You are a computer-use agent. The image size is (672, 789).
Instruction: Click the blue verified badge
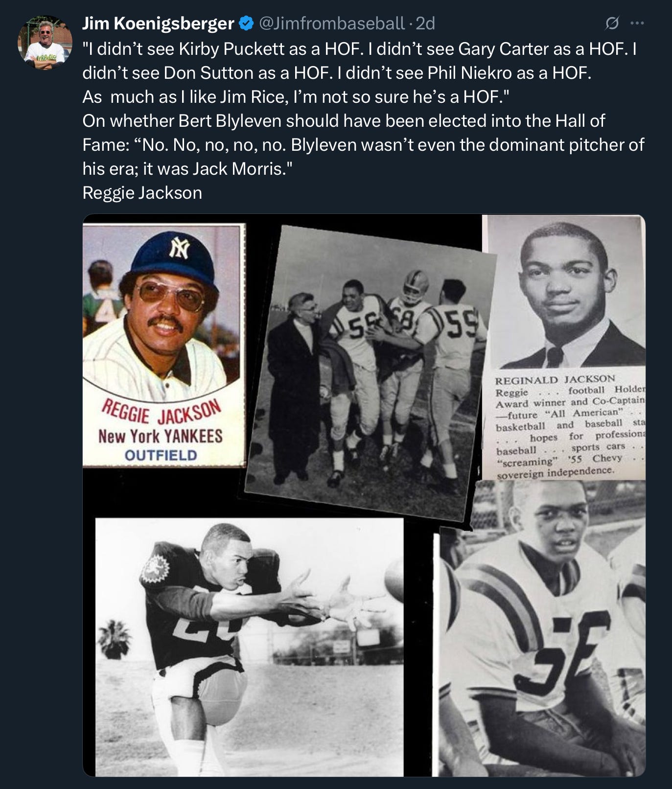tap(246, 23)
